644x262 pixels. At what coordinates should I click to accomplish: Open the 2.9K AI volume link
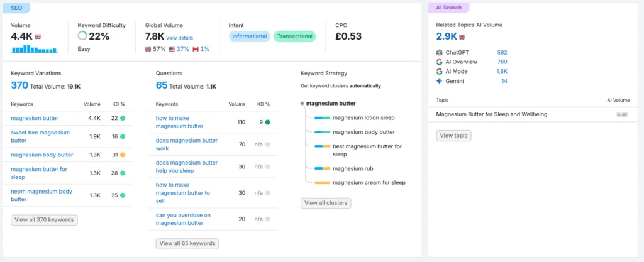pos(447,36)
